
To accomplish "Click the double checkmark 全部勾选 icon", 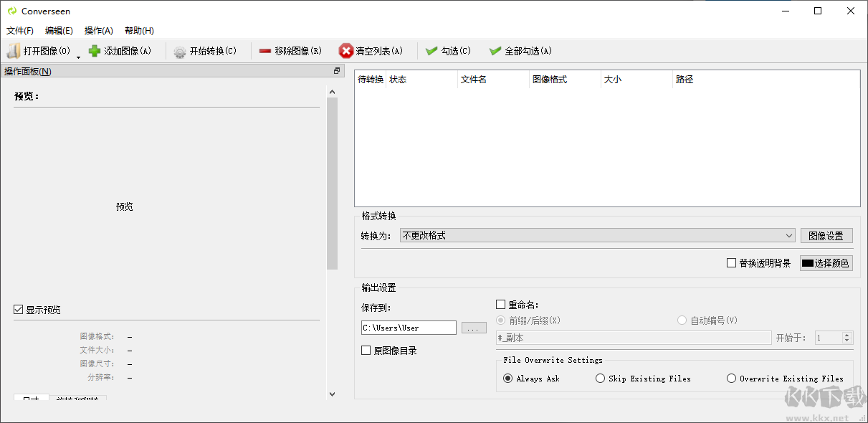I will pyautogui.click(x=494, y=50).
